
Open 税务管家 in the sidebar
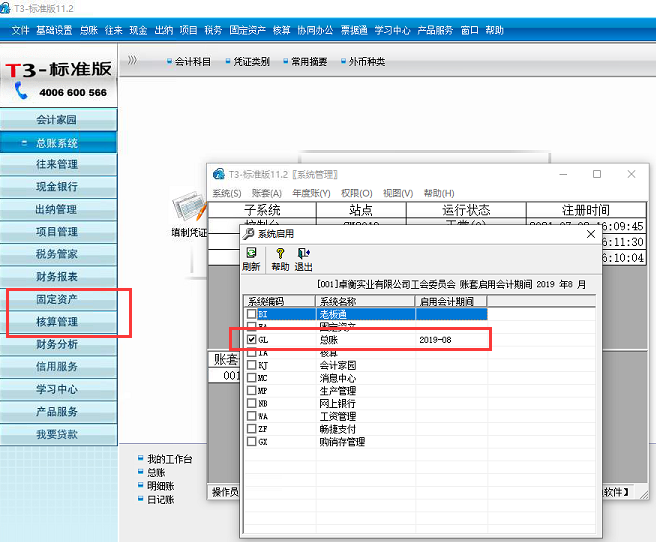coord(58,254)
